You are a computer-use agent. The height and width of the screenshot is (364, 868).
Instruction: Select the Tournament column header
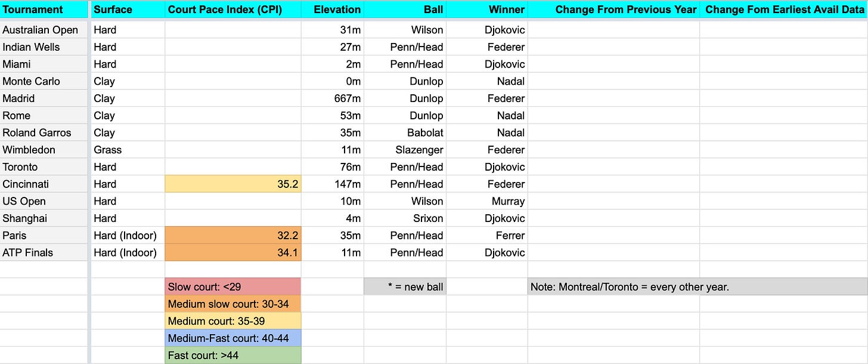click(44, 9)
